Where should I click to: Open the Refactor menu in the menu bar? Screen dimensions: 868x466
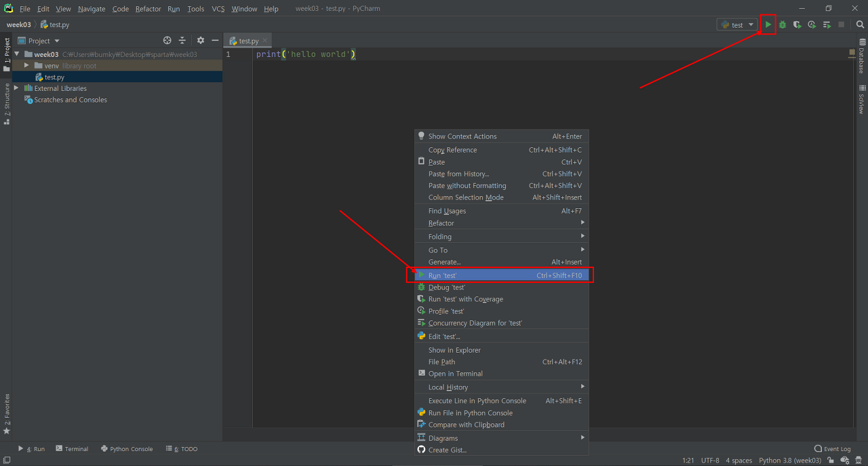click(148, 9)
